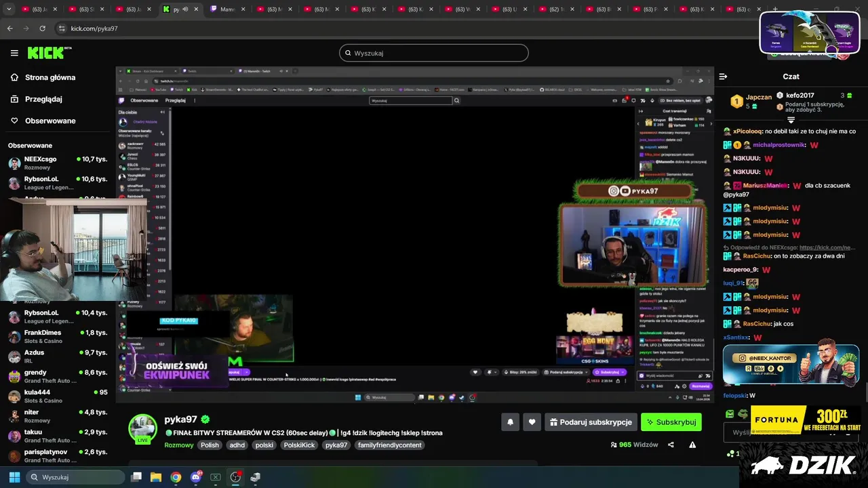Click the browser forward arrow

26,28
